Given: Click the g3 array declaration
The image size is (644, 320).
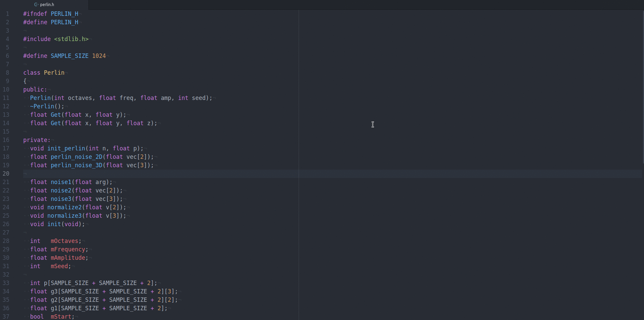Looking at the screenshot, I should (54, 291).
